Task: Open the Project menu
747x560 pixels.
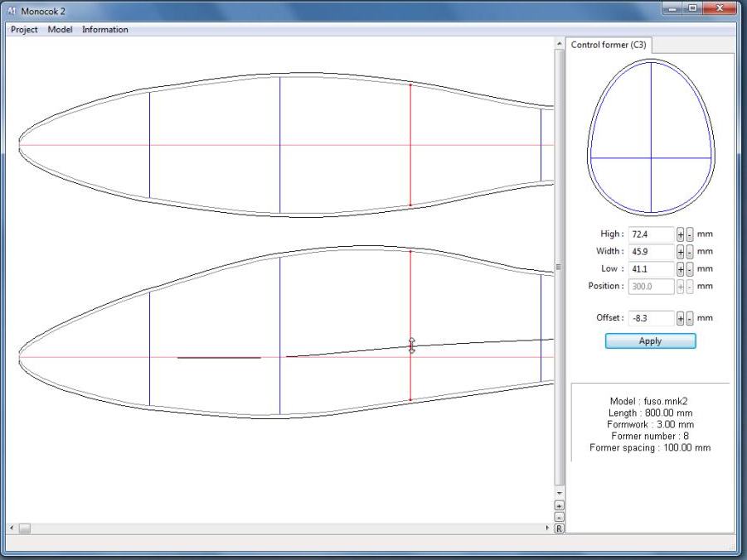Action: [24, 30]
